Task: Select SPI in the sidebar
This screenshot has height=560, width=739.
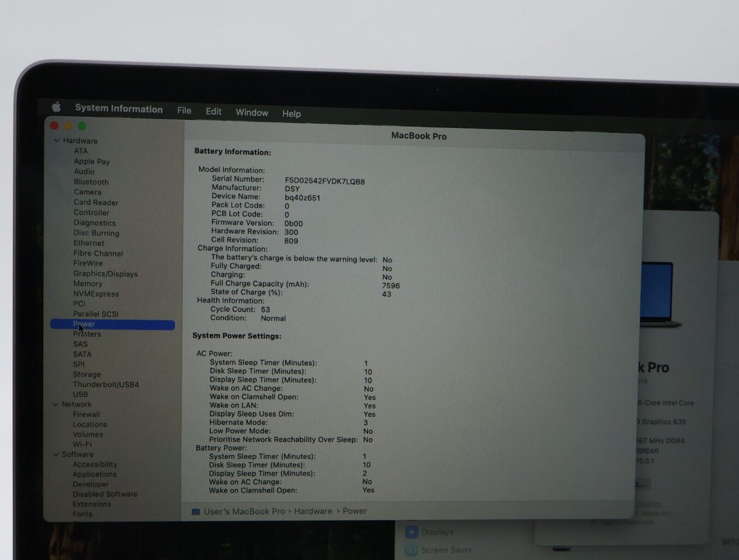Action: tap(79, 364)
